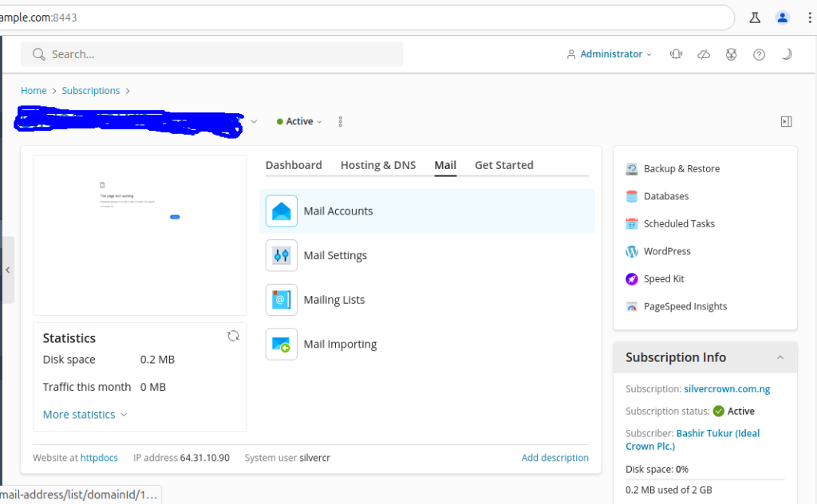Click the Mail Importing icon
The height and width of the screenshot is (504, 817).
[281, 345]
